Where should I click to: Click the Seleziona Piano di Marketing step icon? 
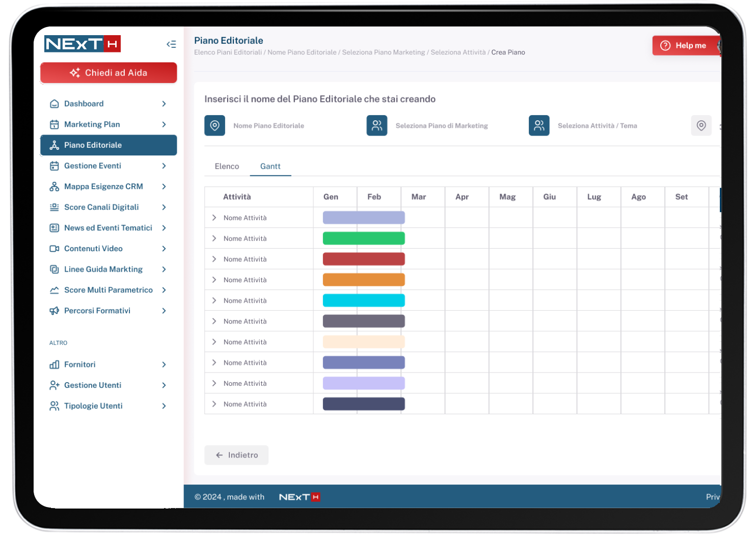tap(376, 125)
